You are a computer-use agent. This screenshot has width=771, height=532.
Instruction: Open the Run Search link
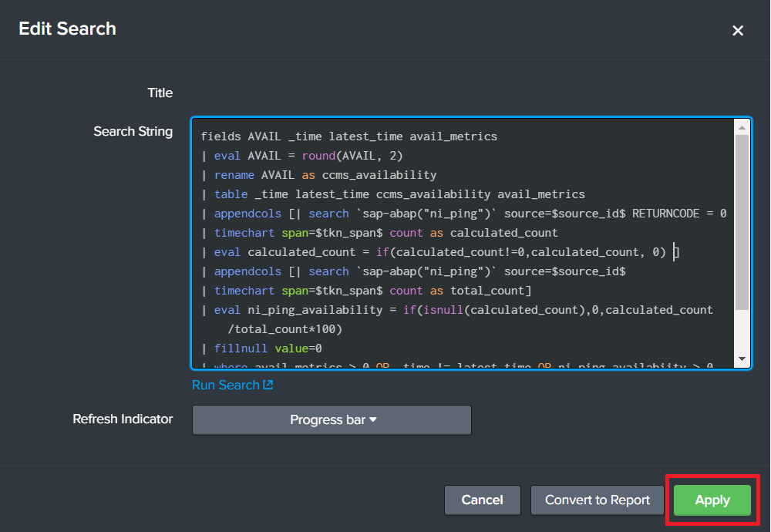tap(225, 385)
